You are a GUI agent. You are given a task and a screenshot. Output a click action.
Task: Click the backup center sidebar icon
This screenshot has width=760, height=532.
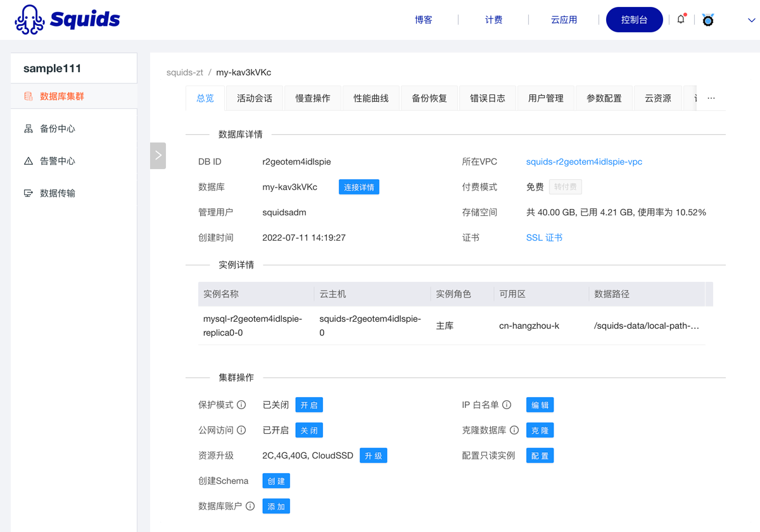point(28,129)
